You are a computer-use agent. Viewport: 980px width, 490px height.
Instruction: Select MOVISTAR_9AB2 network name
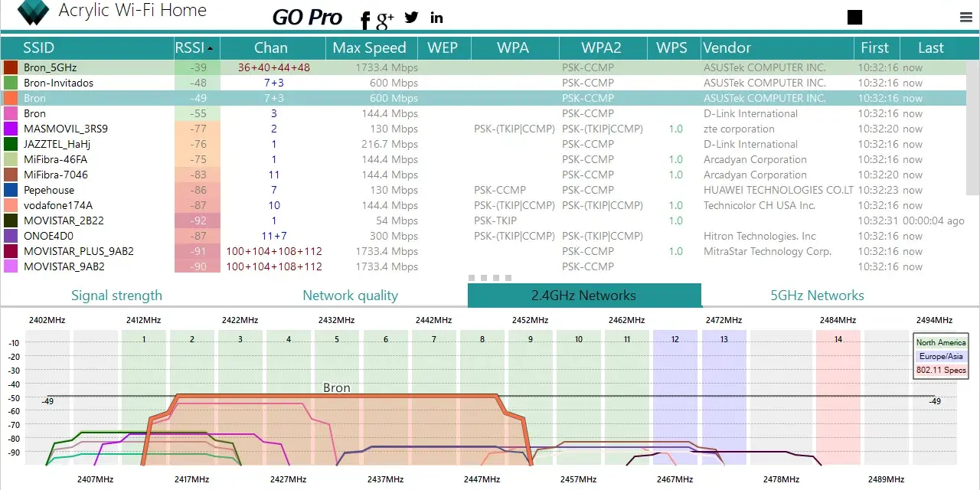pyautogui.click(x=64, y=266)
